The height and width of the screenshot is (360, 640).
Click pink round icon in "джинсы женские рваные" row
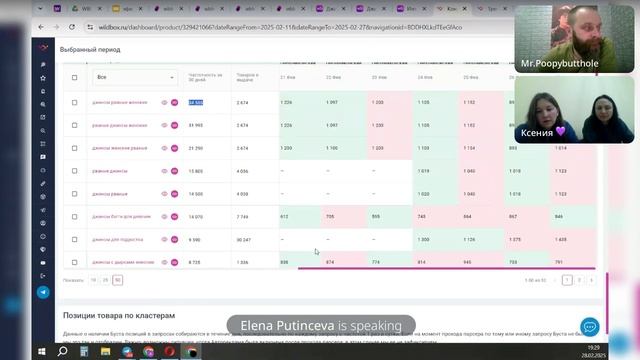pos(174,148)
